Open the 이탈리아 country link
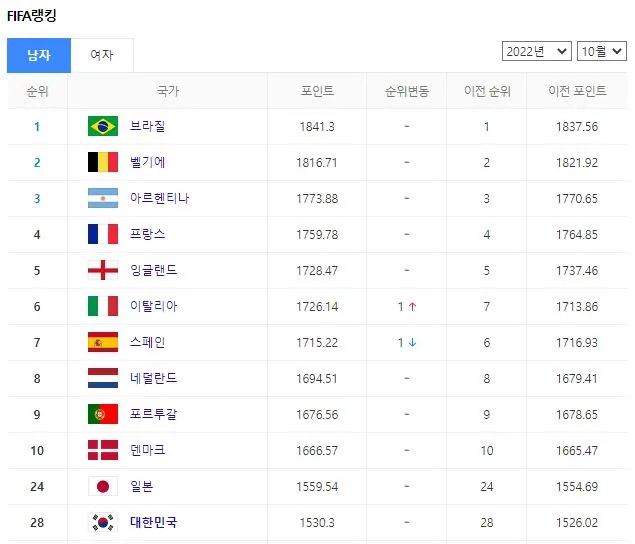This screenshot has width=635, height=544. [153, 306]
